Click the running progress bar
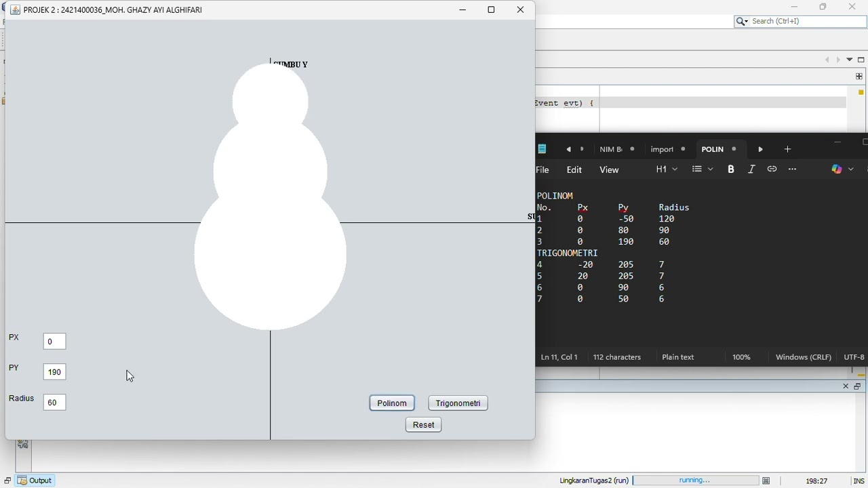 pyautogui.click(x=694, y=481)
